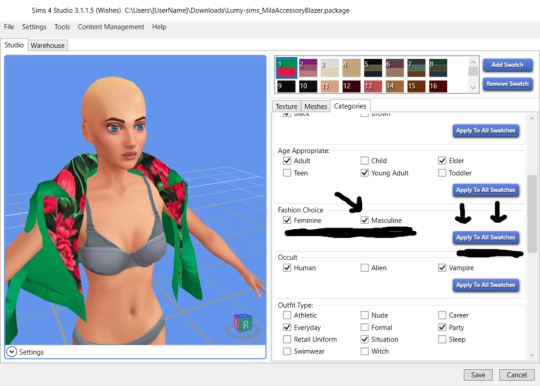Open the Tools menu
540x386 pixels.
tap(62, 27)
